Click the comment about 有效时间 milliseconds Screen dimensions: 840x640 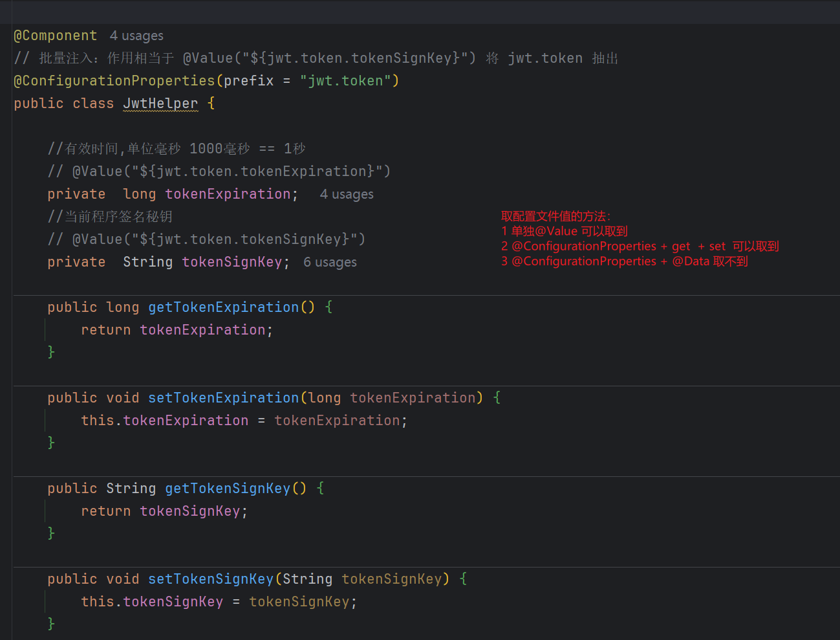pos(177,149)
